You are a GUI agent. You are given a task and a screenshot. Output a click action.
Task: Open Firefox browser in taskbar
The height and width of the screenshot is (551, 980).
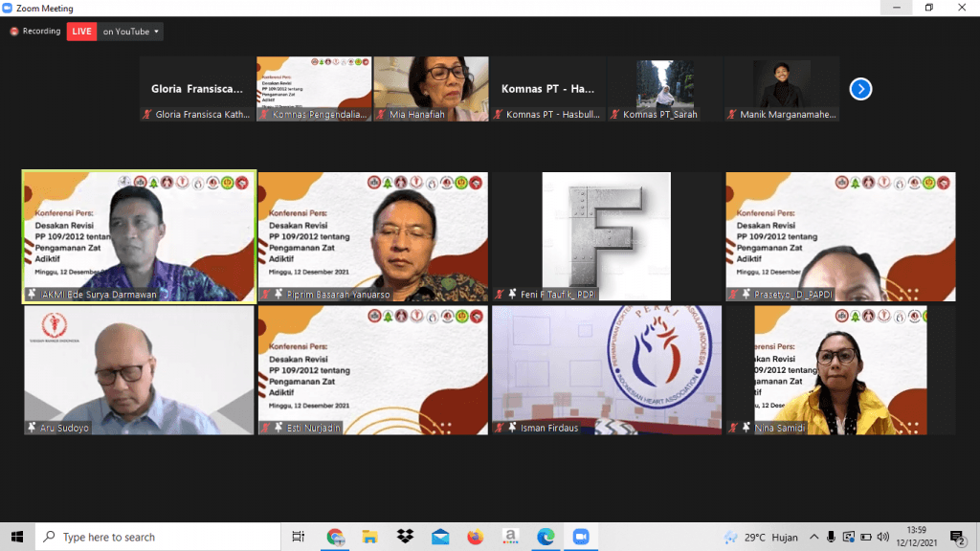475,537
